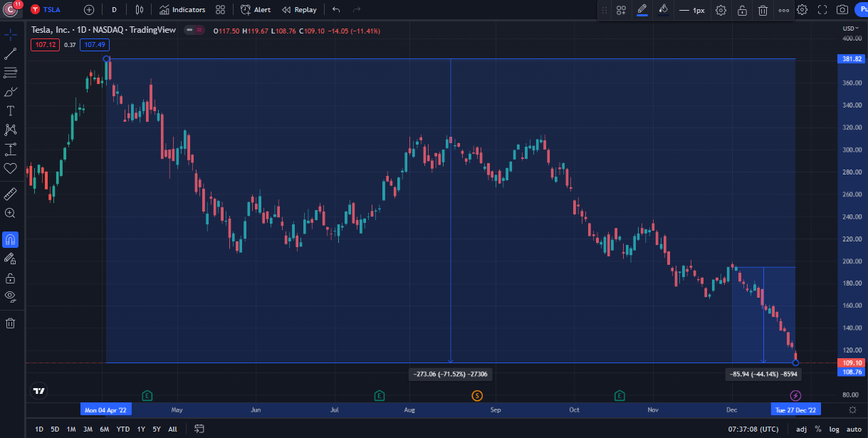This screenshot has height=438, width=868.
Task: Click the purple lightning event marker
Action: coord(795,395)
